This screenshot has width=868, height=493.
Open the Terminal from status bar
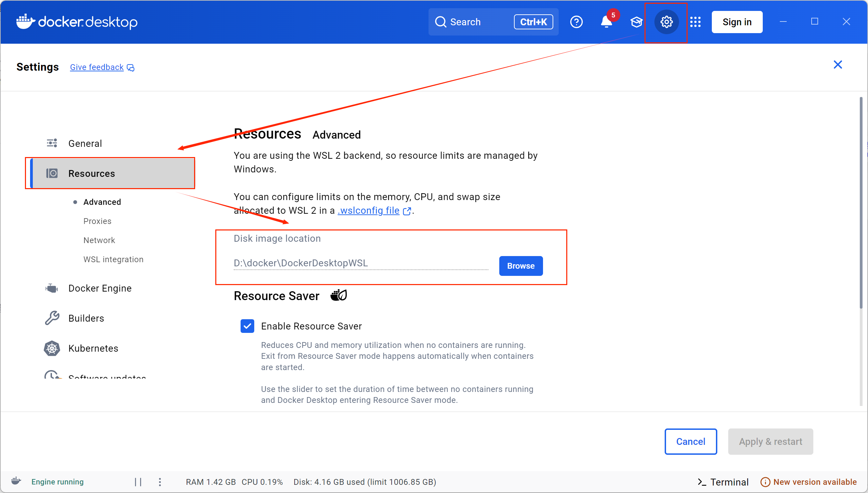coord(723,482)
